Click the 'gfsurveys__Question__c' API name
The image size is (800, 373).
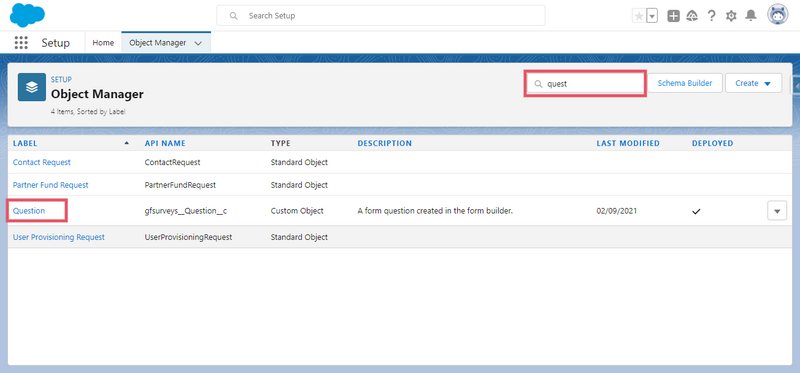pyautogui.click(x=186, y=211)
